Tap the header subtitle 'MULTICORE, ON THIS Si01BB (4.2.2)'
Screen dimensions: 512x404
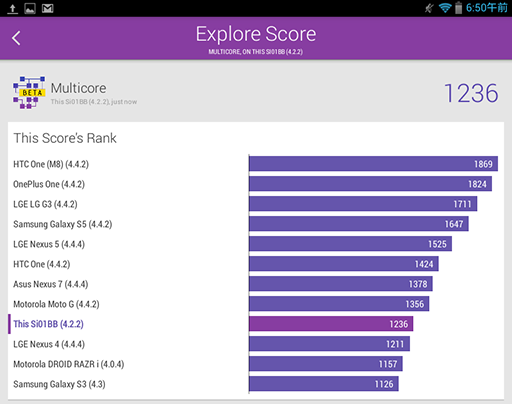256,52
